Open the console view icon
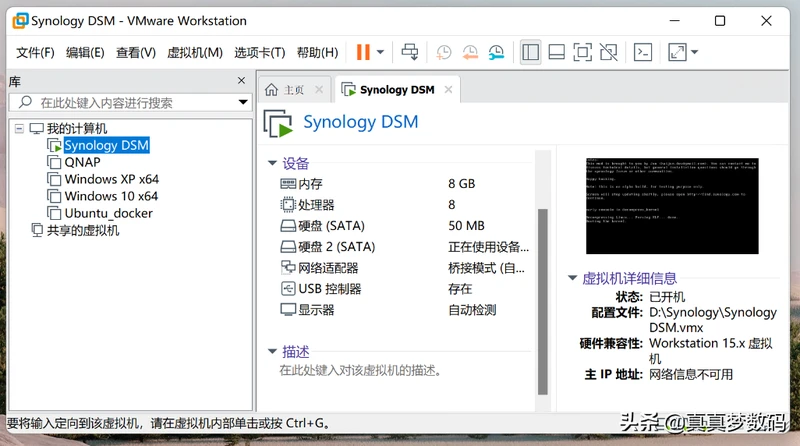Viewport: 800px width, 446px height. tap(643, 52)
